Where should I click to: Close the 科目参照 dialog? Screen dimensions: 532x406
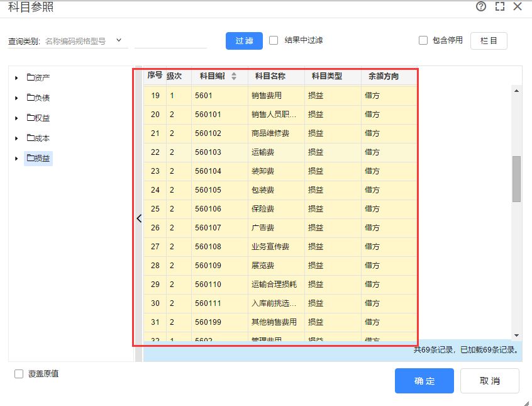[518, 6]
